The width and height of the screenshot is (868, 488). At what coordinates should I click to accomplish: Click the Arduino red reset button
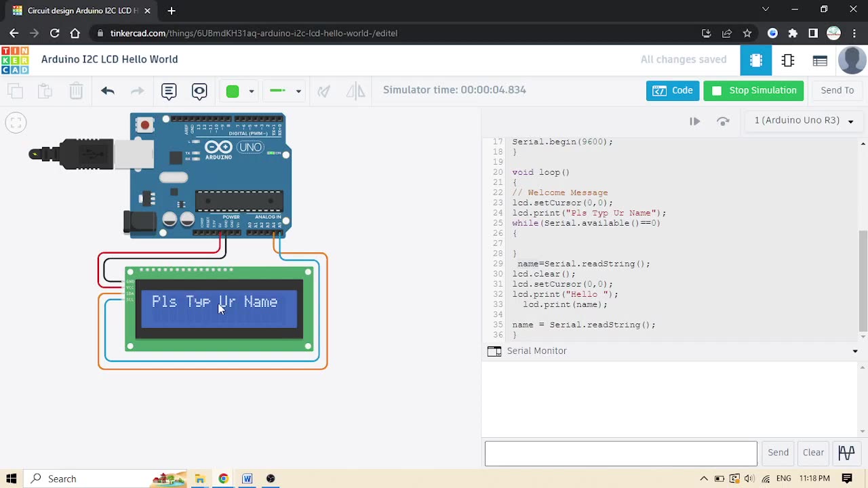pos(144,125)
